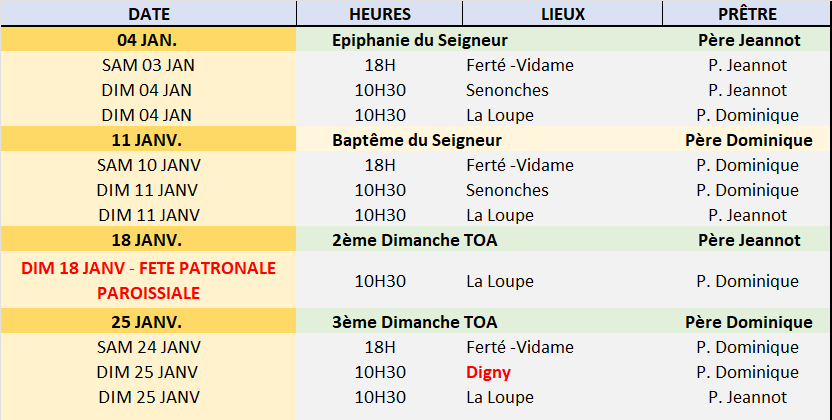Click the 25 JANV. date row
The width and height of the screenshot is (832, 420).
point(148,322)
